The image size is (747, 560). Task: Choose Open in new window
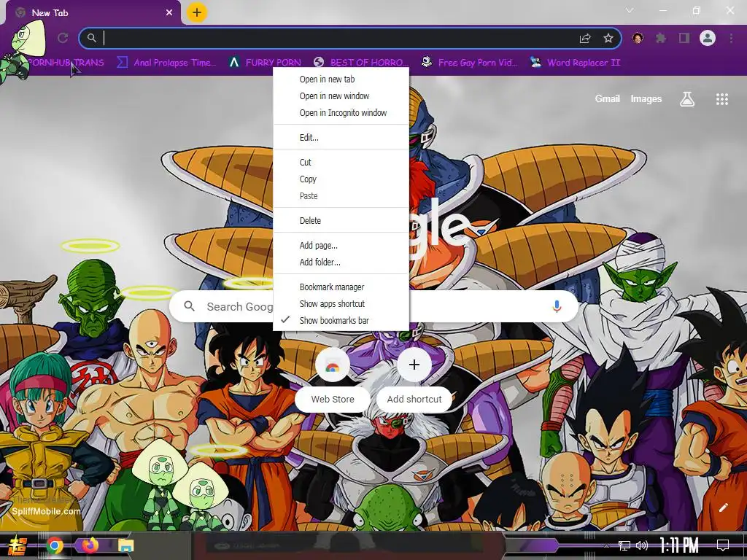coord(341,96)
